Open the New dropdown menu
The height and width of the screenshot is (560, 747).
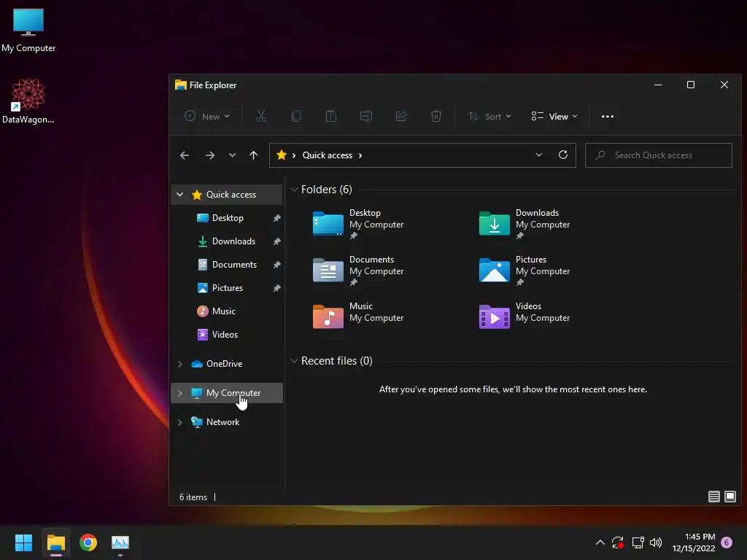point(207,116)
